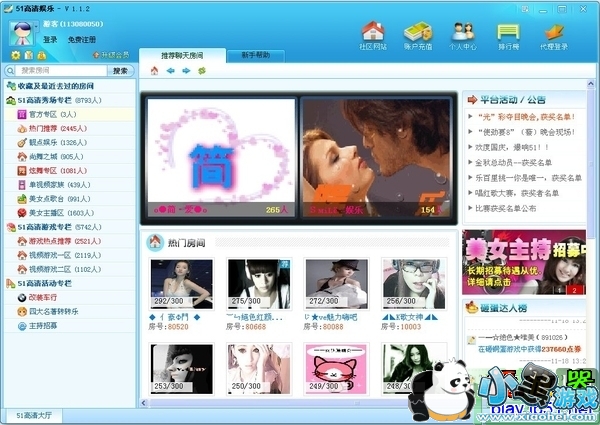600x425 pixels.
Task: Select 靓点娱乐 (1328人) in the tree
Action: (70, 143)
